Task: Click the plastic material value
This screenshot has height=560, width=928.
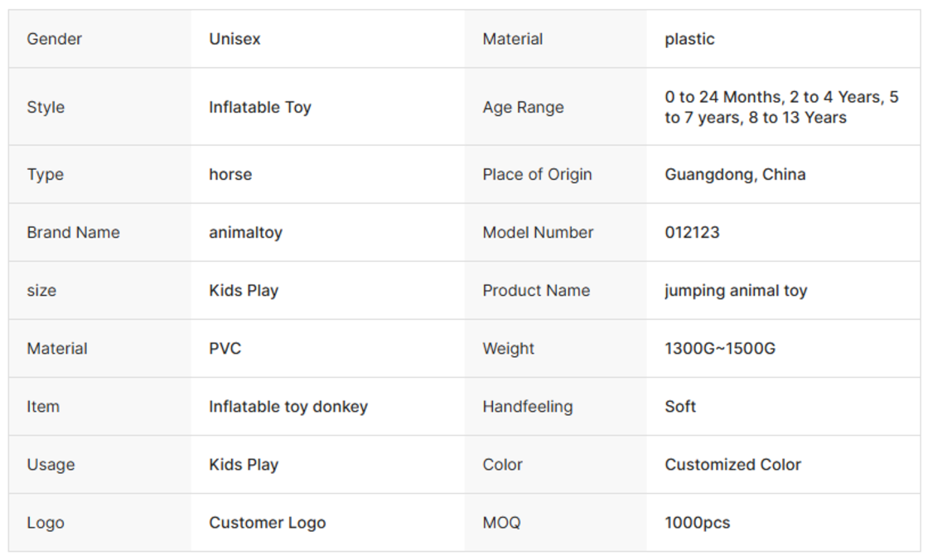Action: [689, 39]
